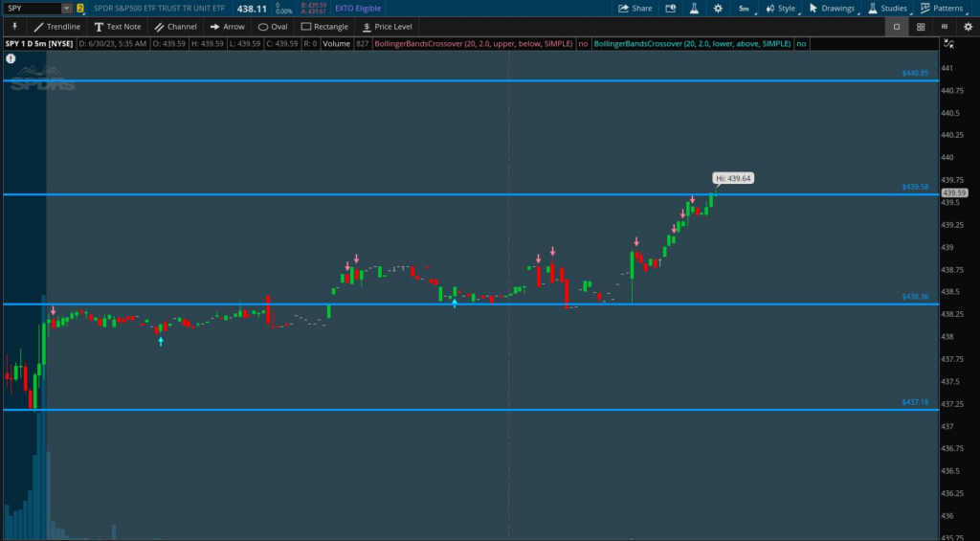Screen dimensions: 980x541
Task: Open the 5m timeframe dropdown
Action: tap(745, 8)
